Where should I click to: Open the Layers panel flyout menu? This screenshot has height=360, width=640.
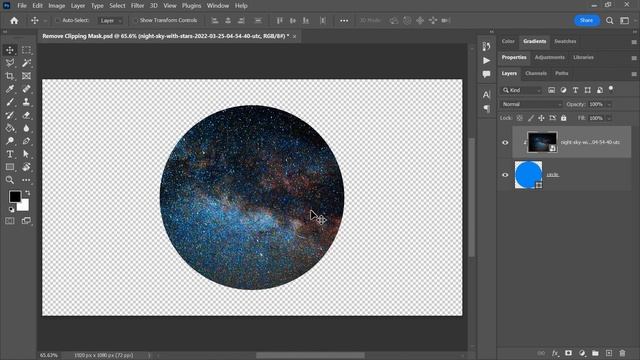(634, 74)
